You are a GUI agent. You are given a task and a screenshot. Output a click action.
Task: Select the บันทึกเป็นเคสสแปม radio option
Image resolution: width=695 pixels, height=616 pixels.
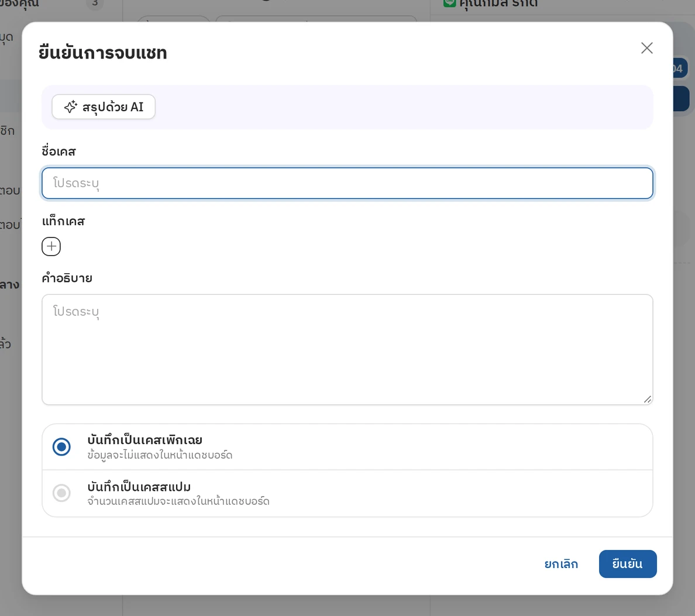(61, 493)
